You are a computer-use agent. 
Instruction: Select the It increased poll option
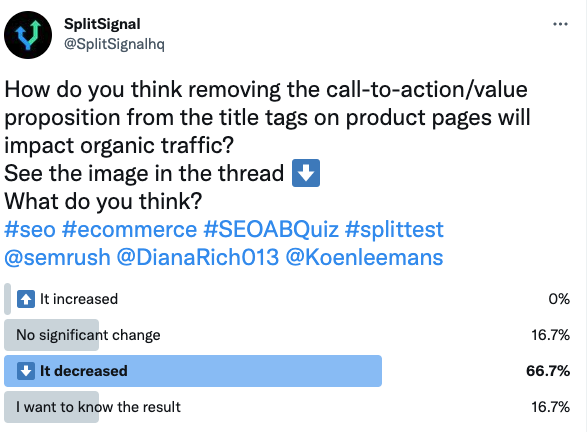click(x=287, y=299)
